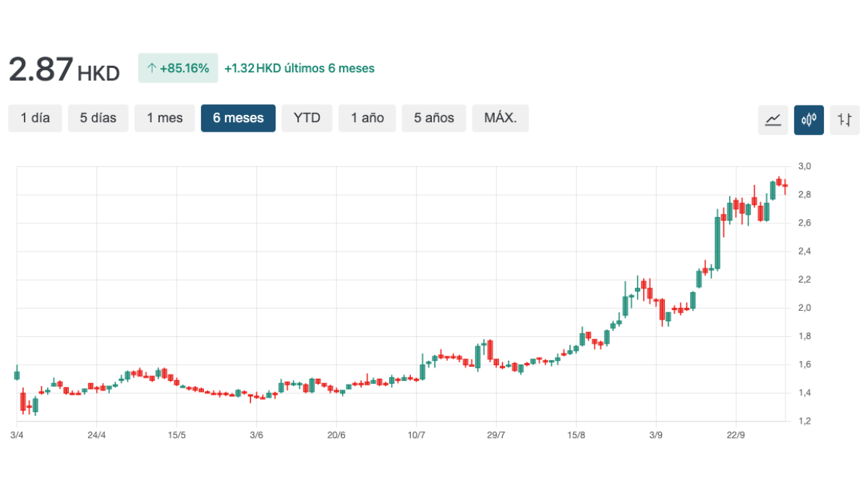Choose the 5 años time range
The image size is (868, 488).
click(434, 118)
